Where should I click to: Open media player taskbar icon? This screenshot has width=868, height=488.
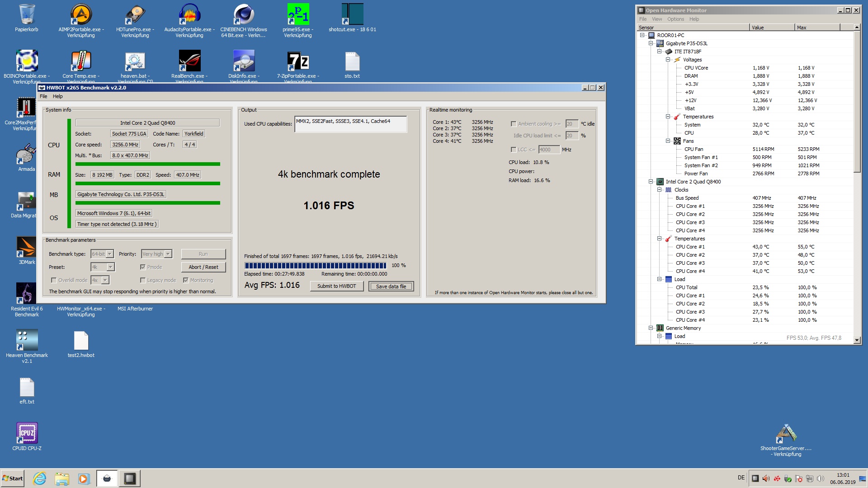pos(84,479)
